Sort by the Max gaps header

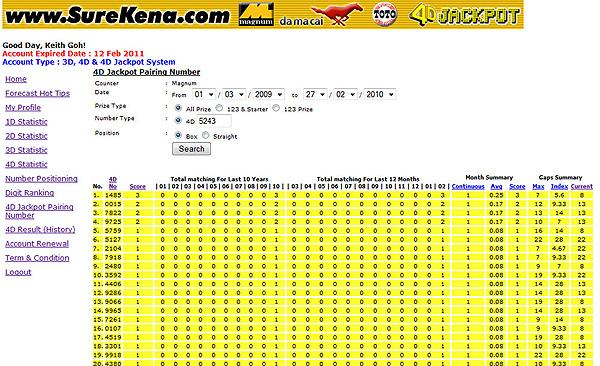tap(538, 186)
